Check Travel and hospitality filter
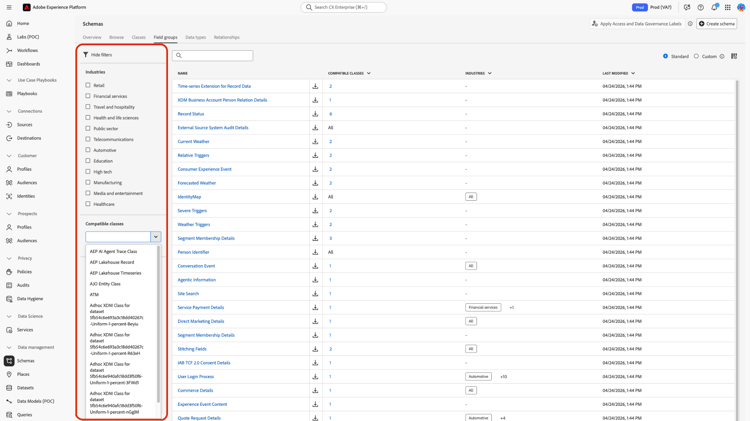 click(88, 107)
